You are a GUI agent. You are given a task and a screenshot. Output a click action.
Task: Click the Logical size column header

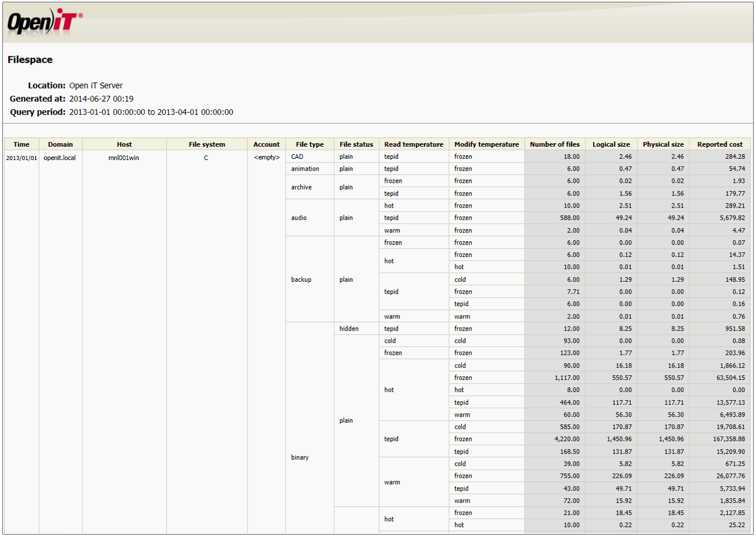click(x=611, y=144)
